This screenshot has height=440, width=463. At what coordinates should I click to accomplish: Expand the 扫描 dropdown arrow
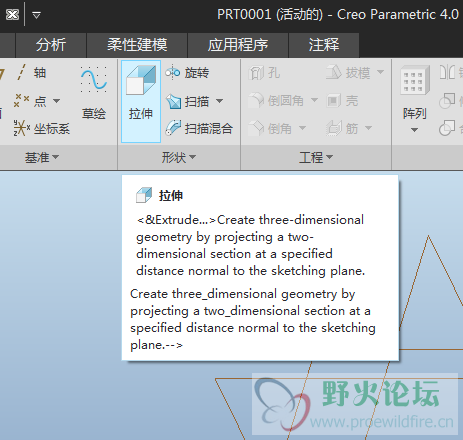(219, 101)
